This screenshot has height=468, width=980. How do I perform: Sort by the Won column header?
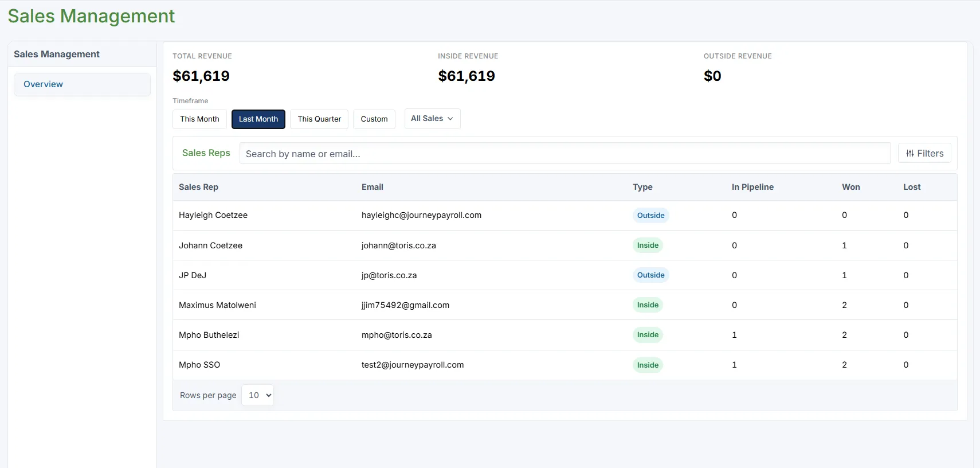click(851, 187)
